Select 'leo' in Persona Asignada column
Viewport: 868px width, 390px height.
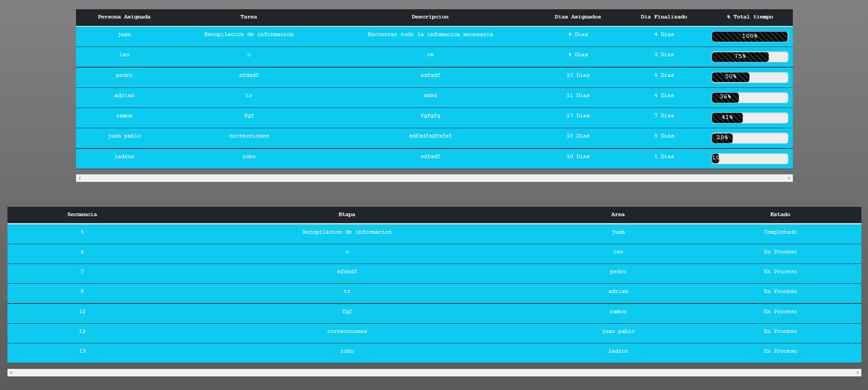[x=124, y=54]
